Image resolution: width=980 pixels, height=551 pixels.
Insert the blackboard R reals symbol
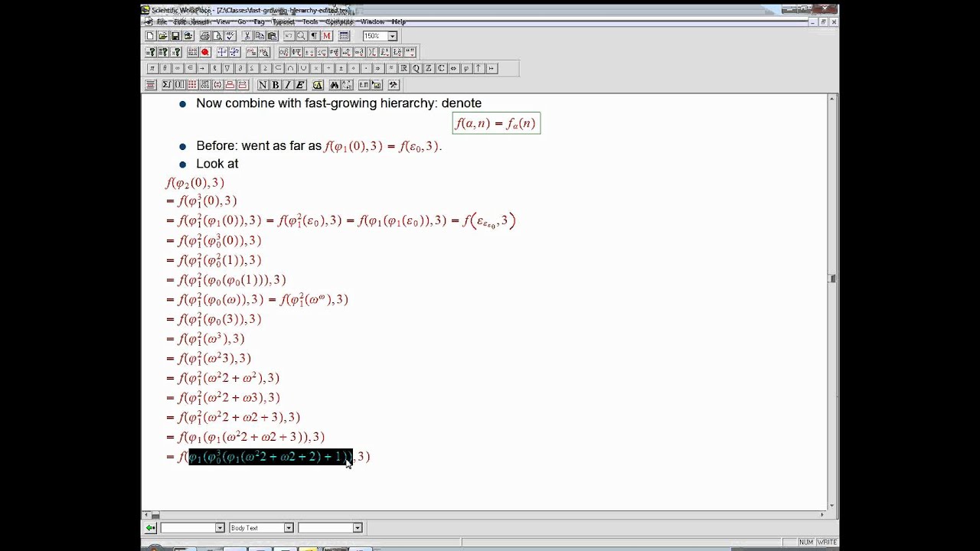404,68
